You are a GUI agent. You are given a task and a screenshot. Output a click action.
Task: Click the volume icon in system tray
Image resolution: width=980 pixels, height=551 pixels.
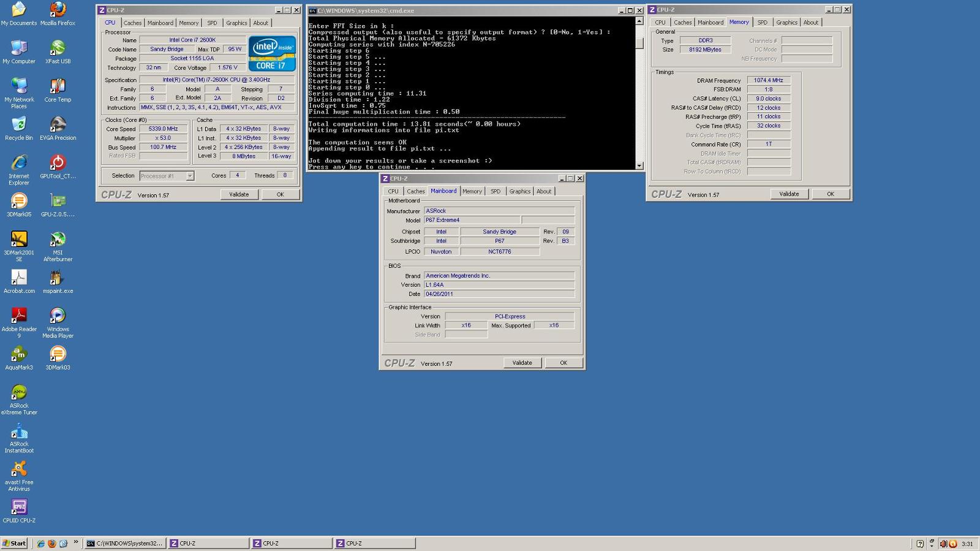pos(944,544)
